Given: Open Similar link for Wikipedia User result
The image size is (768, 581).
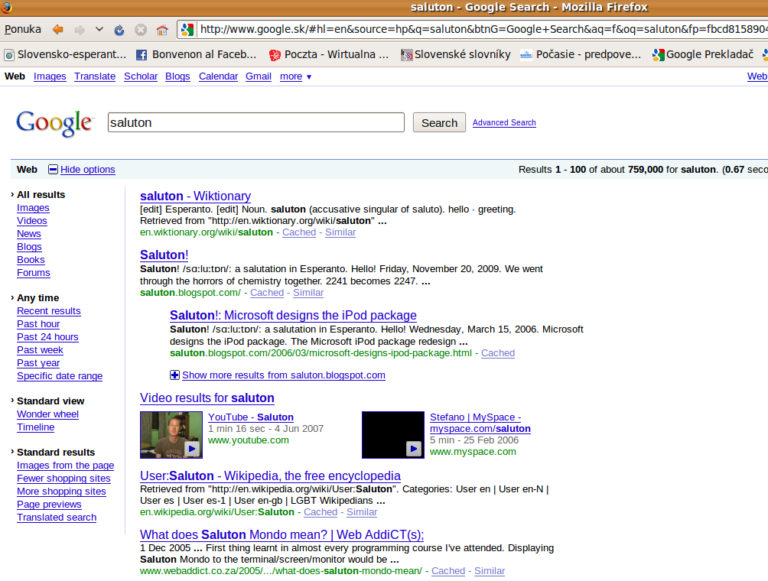Looking at the screenshot, I should click(361, 512).
